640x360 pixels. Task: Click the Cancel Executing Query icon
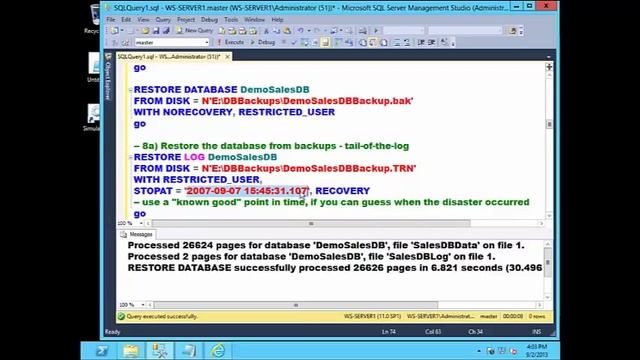pos(284,42)
